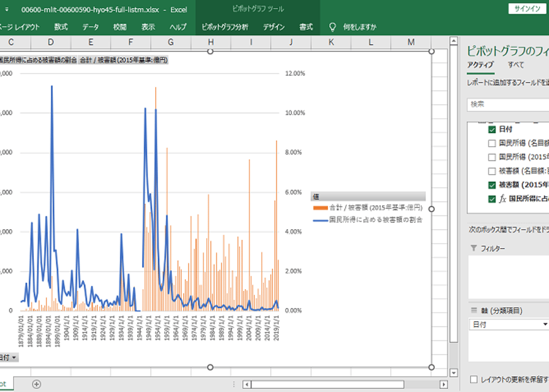549x392 pixels.
Task: Click the 合計 / 被害額 chart field button
Action: [124, 60]
